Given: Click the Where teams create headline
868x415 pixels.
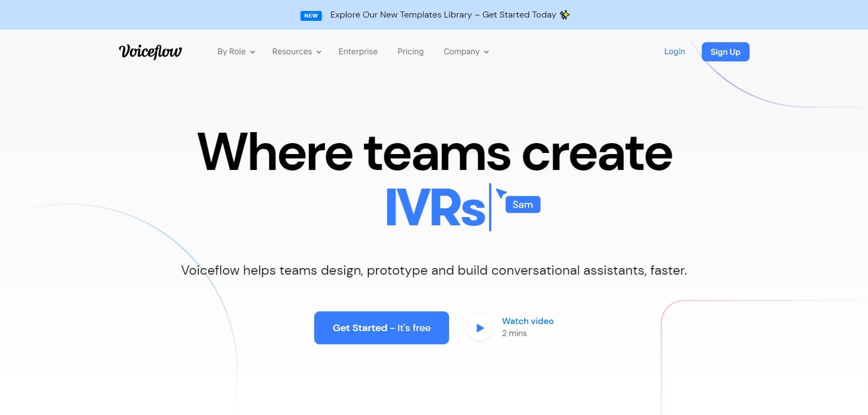Looking at the screenshot, I should 434,153.
